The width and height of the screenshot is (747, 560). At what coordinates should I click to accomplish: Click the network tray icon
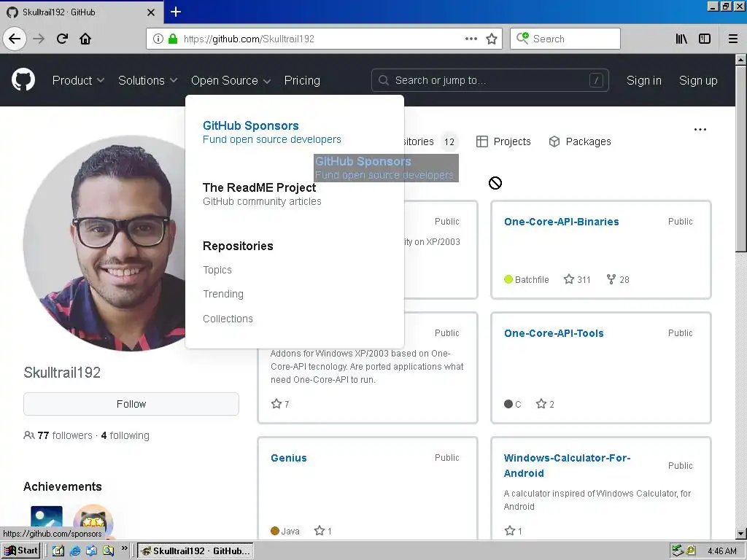click(677, 551)
